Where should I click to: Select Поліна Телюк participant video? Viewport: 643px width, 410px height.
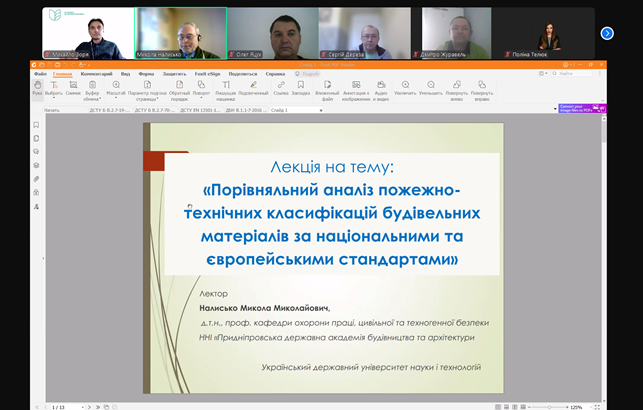tap(549, 33)
